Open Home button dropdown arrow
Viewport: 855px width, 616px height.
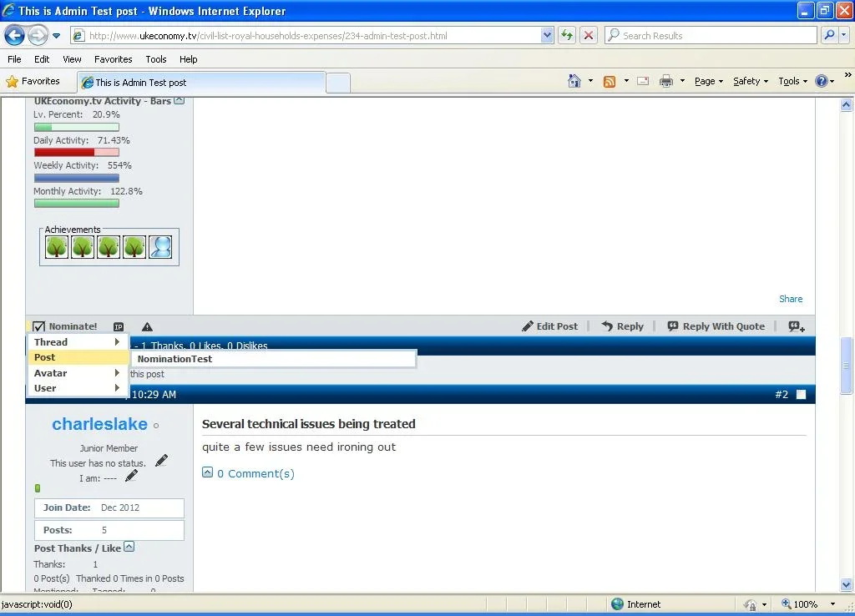click(x=590, y=81)
